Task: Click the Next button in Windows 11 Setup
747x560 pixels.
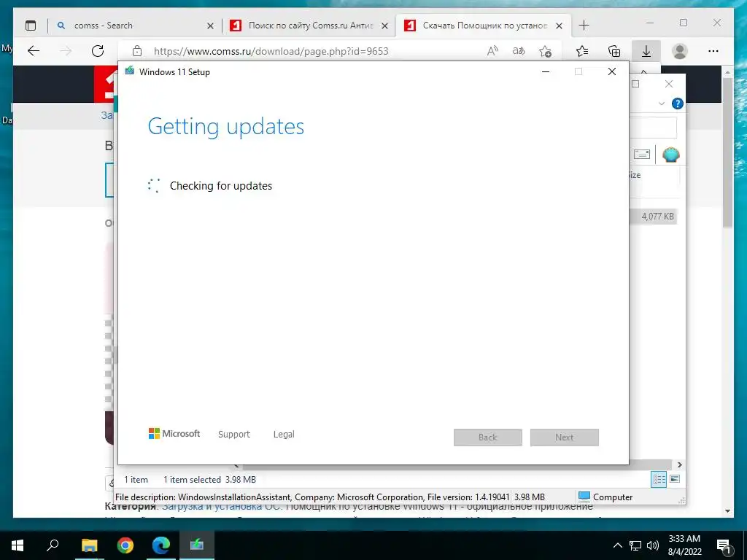Action: click(x=565, y=437)
